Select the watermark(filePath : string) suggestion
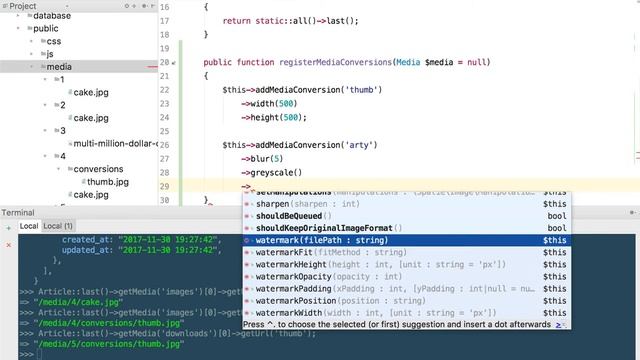640x360 pixels. (x=406, y=240)
